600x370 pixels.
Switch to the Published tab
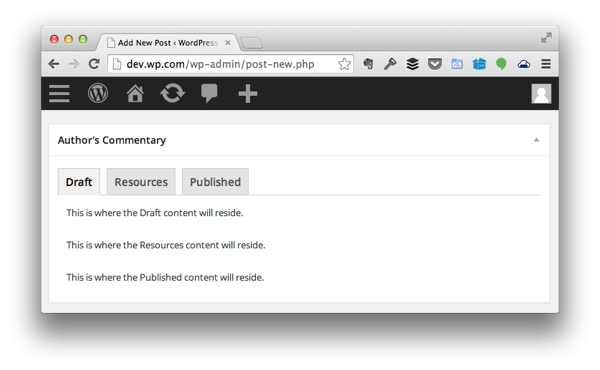tap(215, 182)
